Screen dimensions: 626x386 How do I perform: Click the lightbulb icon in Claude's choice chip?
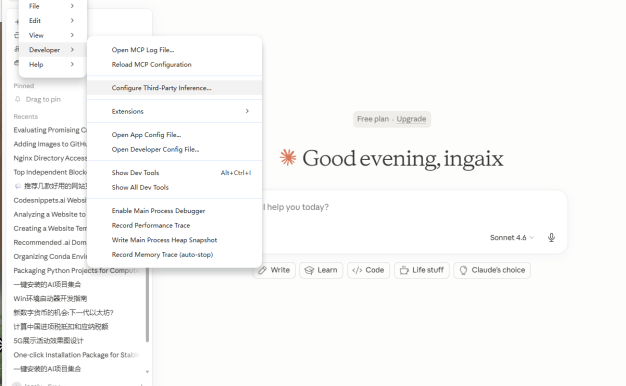coord(463,270)
